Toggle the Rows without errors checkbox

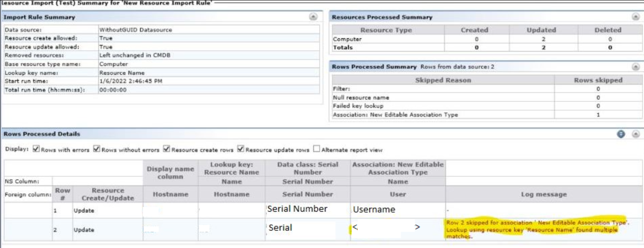tap(97, 149)
